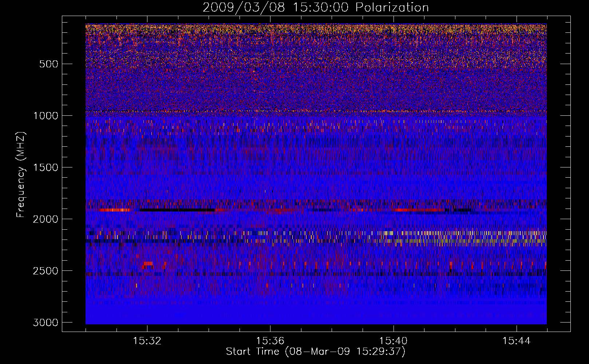Viewport: 589px width, 364px height.
Task: Click the 1000 frequency tick label
Action: point(46,116)
